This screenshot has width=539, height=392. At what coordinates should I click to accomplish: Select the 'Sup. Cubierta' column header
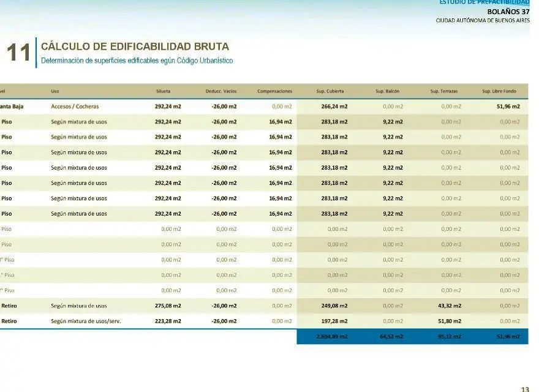(x=330, y=91)
